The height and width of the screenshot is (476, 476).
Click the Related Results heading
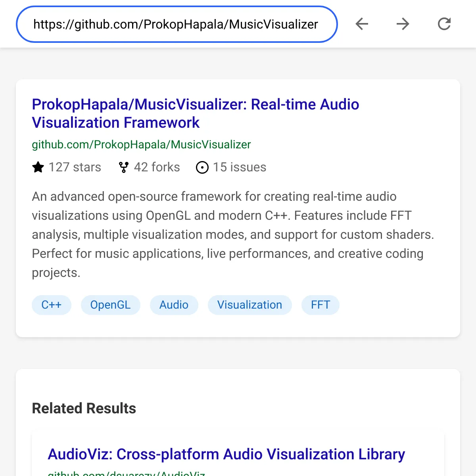pyautogui.click(x=84, y=409)
